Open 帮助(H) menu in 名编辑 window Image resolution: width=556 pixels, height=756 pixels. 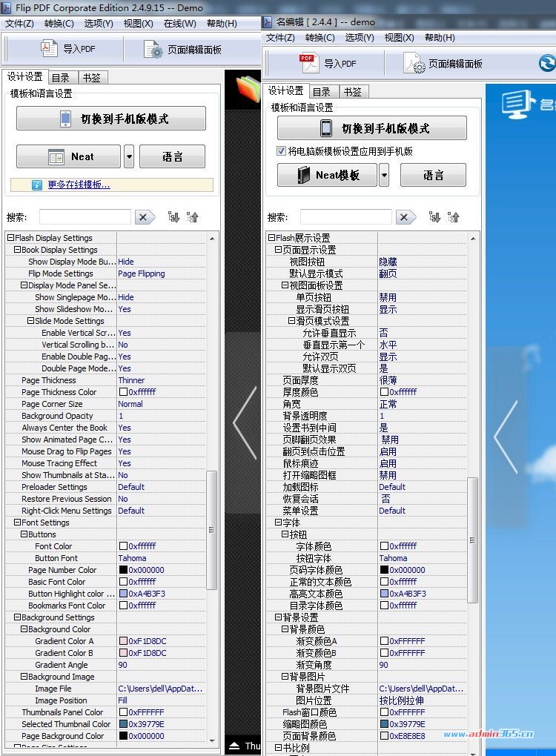(440, 38)
